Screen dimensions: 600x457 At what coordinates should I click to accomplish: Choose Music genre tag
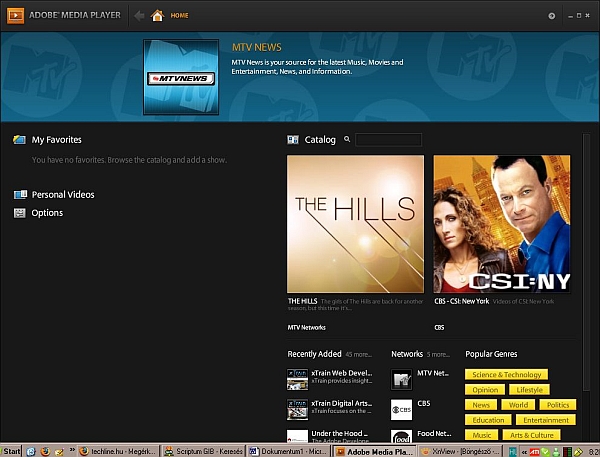(481, 435)
